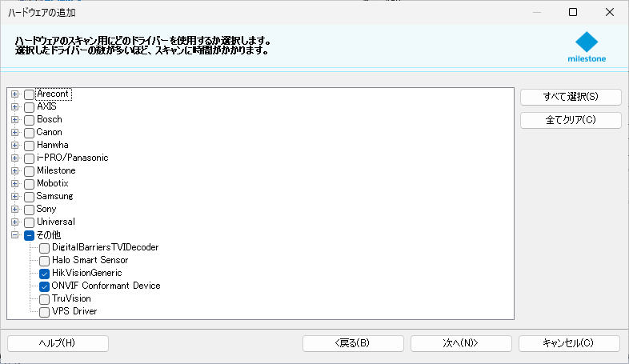Check the Halo Smart Sensor checkbox
The height and width of the screenshot is (364, 629).
pos(44,261)
